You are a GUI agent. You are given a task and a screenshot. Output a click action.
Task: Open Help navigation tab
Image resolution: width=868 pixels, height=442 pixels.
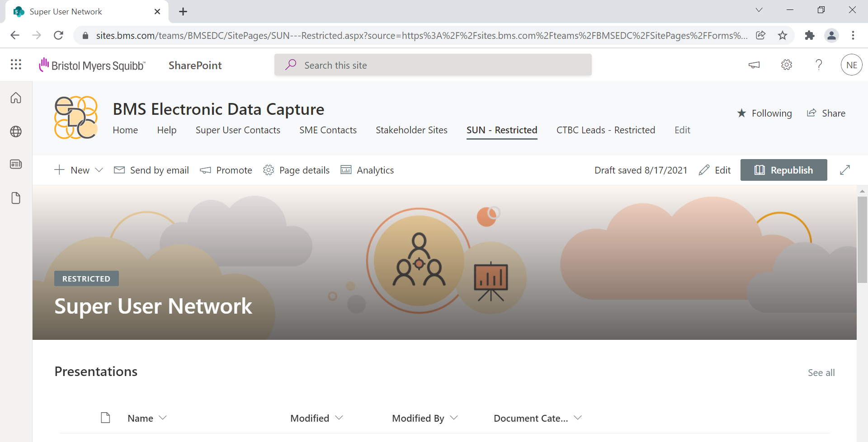click(x=167, y=130)
